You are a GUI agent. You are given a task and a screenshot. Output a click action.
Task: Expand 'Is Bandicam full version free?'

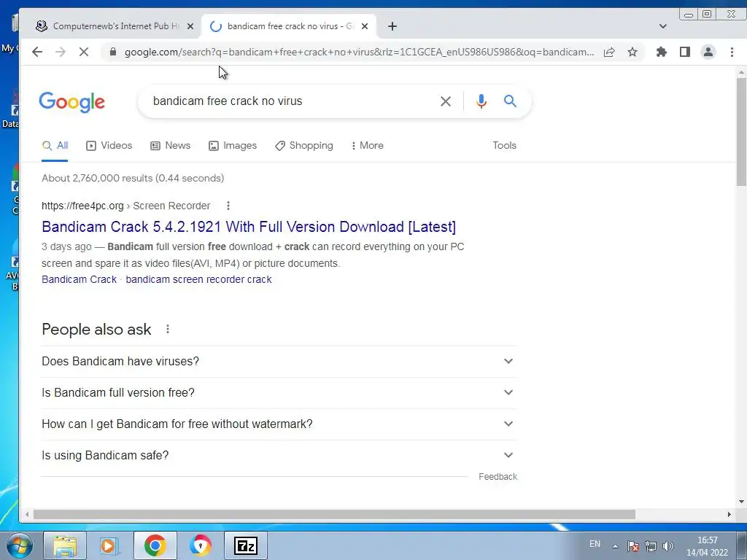[279, 393]
